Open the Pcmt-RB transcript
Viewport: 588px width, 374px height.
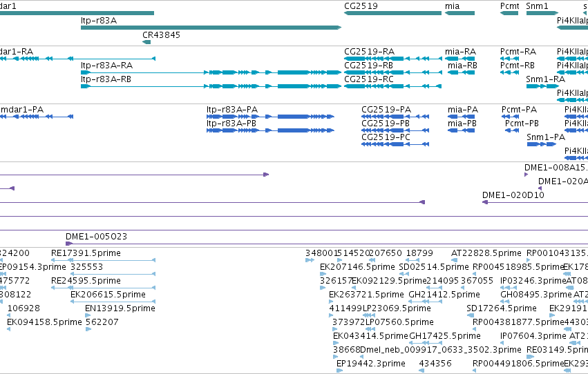tap(509, 72)
